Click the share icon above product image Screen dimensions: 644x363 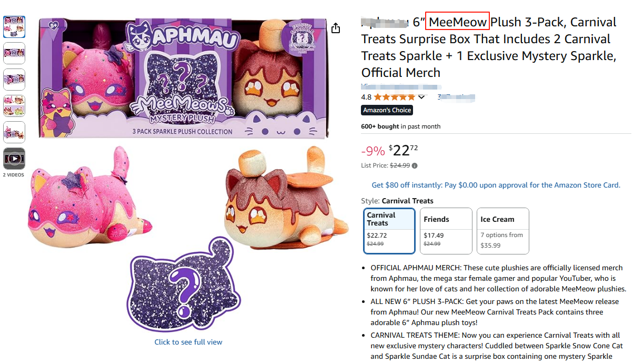click(335, 27)
